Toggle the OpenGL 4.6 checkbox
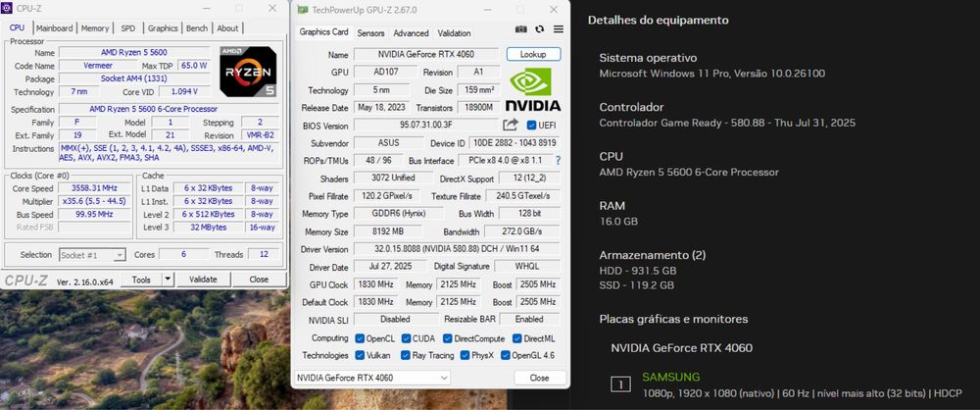This screenshot has height=410, width=980. click(505, 355)
